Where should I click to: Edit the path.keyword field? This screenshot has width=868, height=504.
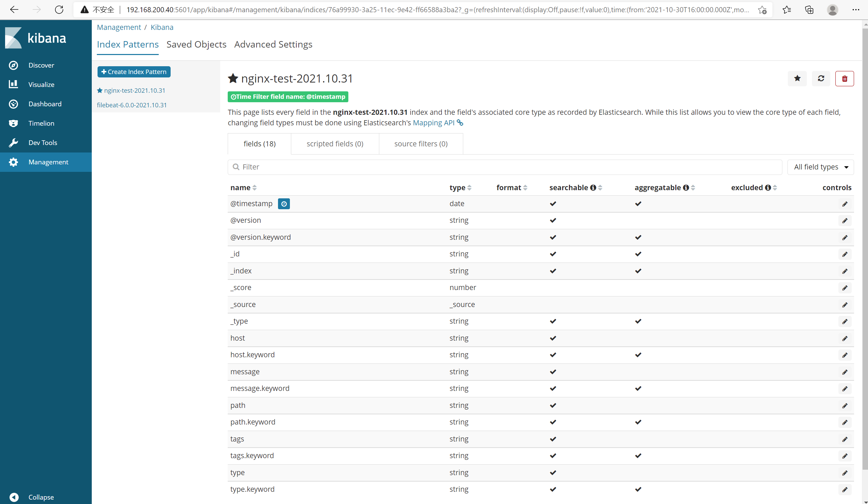[x=845, y=422]
